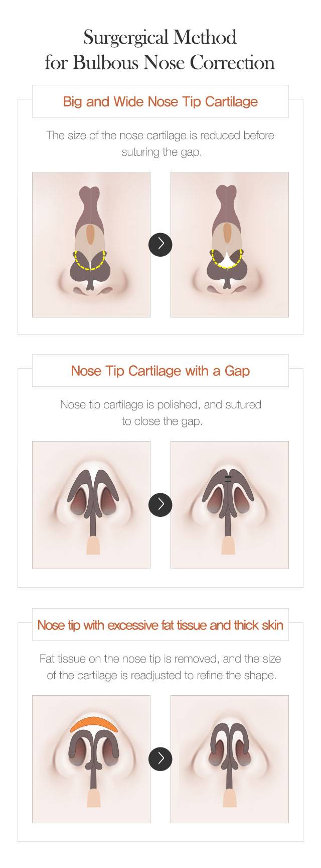Select the Big and Wide Nose Tip Cartilage heading
The width and height of the screenshot is (321, 868).
tap(160, 101)
